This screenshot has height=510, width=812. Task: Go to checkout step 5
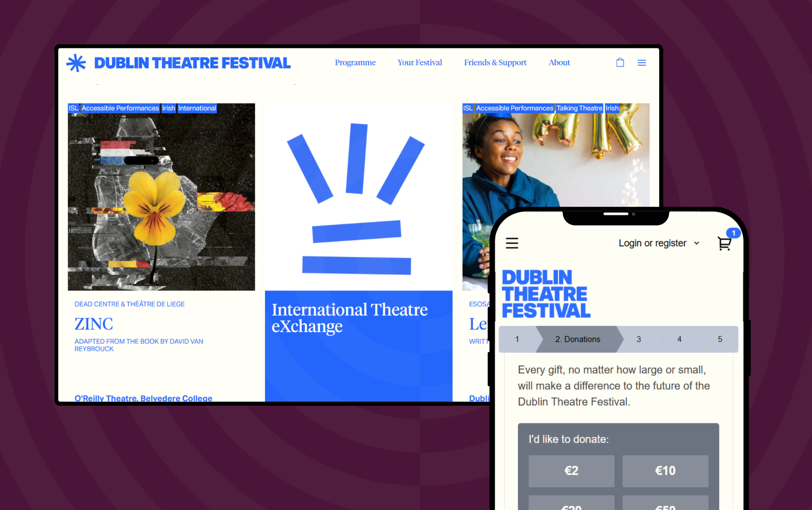(720, 339)
